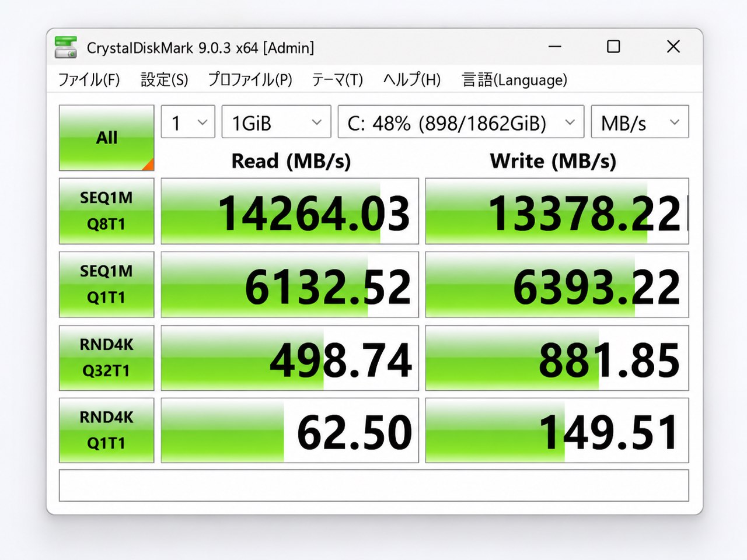Select the SEQ1M Q1T1 write result 6393.22
Image resolution: width=747 pixels, height=560 pixels.
[x=557, y=285]
